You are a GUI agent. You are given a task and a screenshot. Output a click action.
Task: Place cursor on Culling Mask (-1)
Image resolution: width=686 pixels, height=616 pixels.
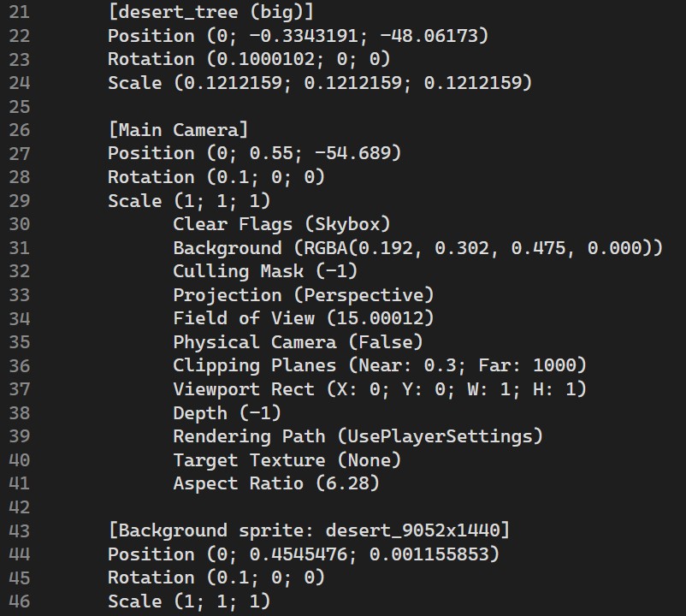265,271
